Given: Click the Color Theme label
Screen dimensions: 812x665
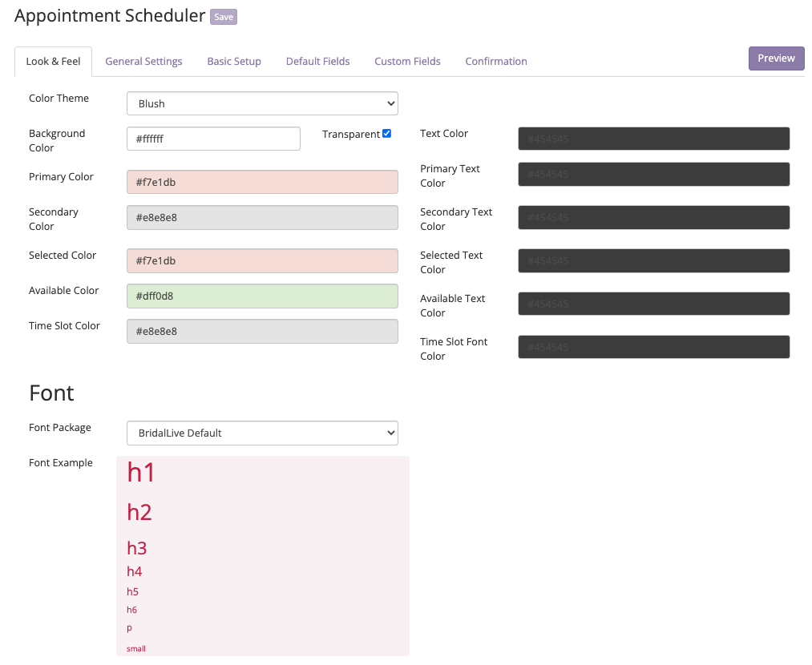Looking at the screenshot, I should pos(59,99).
